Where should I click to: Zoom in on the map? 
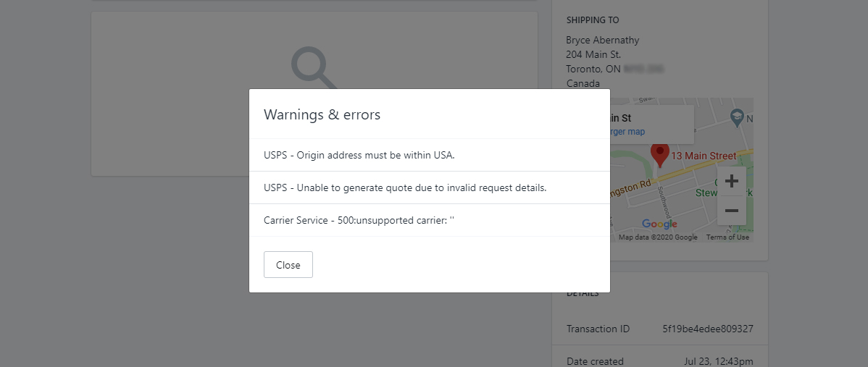731,181
